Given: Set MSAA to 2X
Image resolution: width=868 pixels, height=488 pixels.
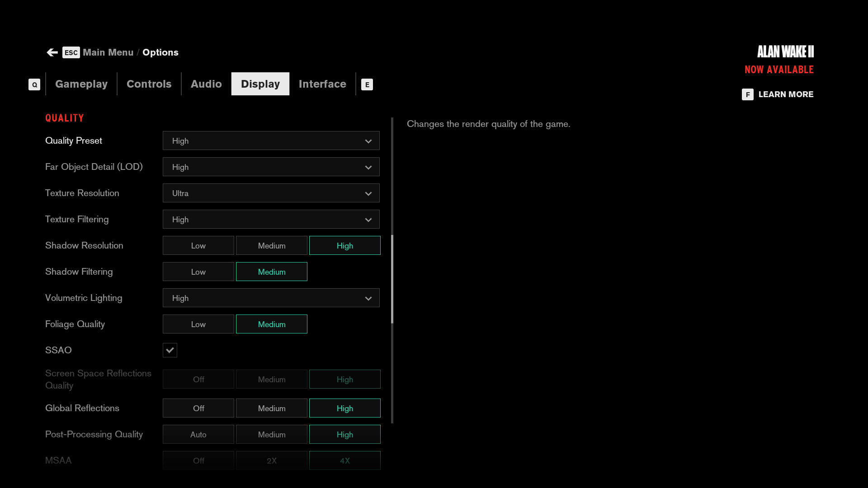Looking at the screenshot, I should (x=272, y=460).
